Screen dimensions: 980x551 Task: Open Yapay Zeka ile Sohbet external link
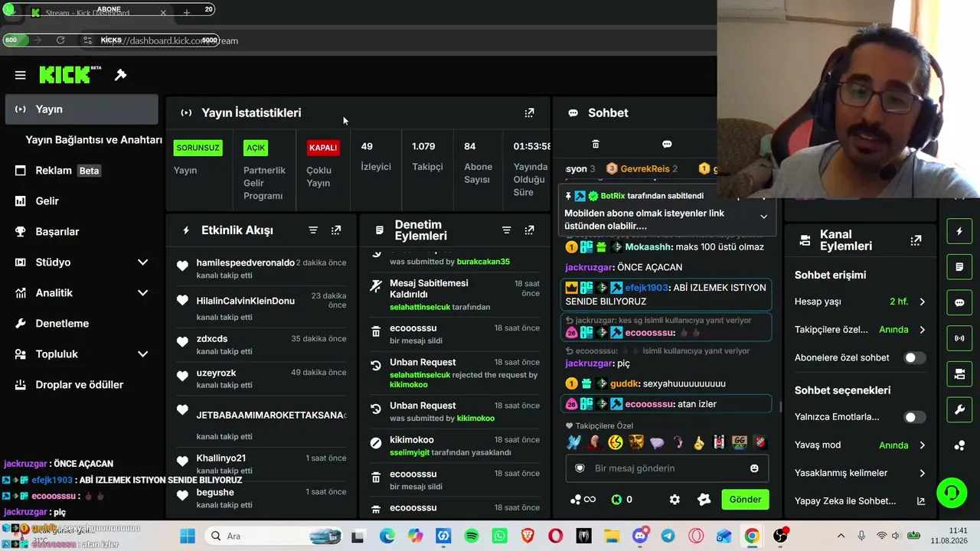[921, 501]
